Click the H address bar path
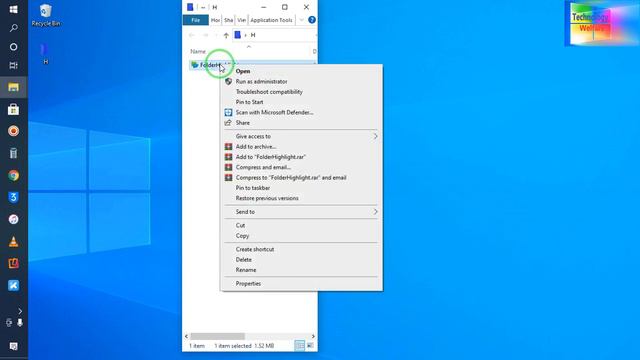Viewport: 640px width, 360px height. point(253,36)
